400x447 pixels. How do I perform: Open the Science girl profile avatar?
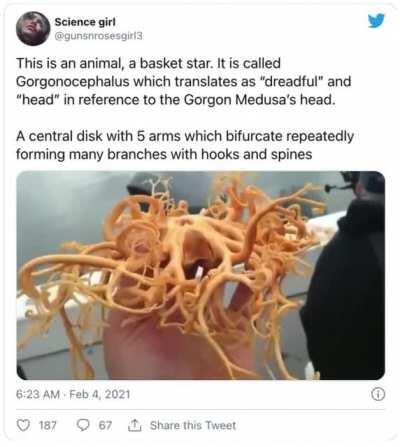pyautogui.click(x=33, y=28)
